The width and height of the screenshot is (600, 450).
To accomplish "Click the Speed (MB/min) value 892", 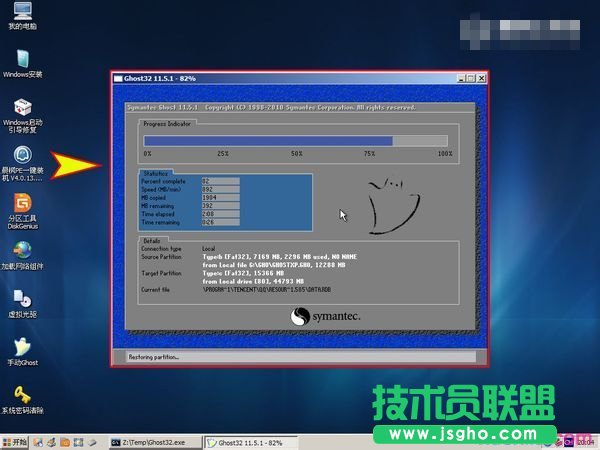I will (x=220, y=189).
